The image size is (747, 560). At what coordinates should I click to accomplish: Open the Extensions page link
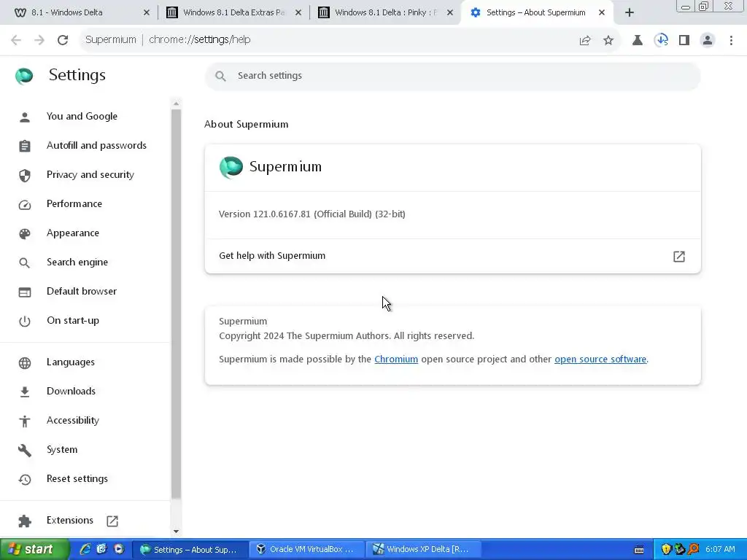pos(70,520)
